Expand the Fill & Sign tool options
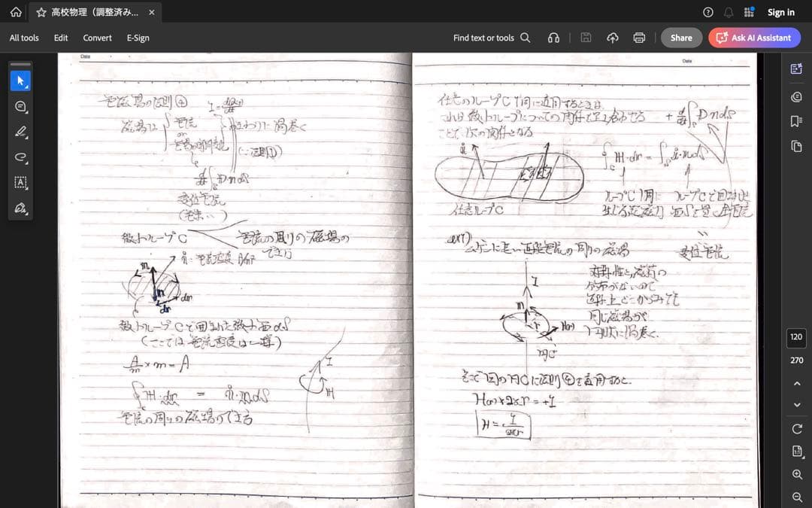This screenshot has height=508, width=812. [x=27, y=214]
